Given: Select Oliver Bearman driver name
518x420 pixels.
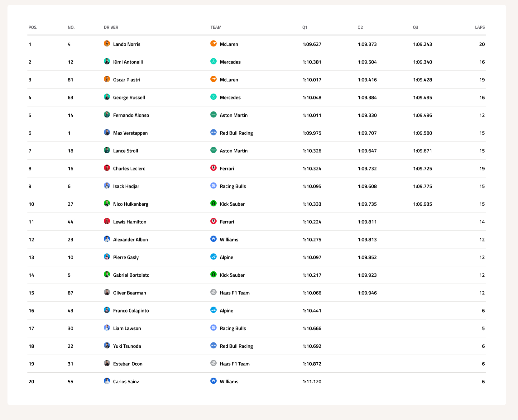Looking at the screenshot, I should 130,293.
